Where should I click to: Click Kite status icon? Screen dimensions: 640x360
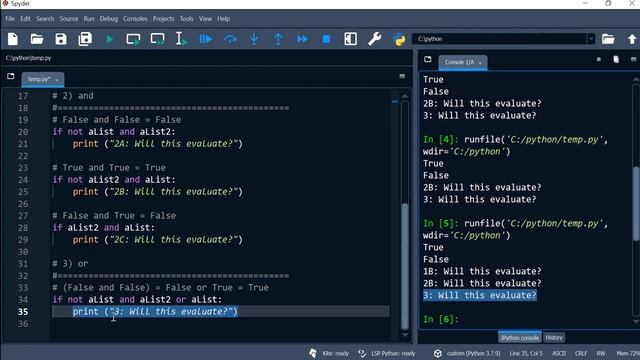pyautogui.click(x=313, y=353)
